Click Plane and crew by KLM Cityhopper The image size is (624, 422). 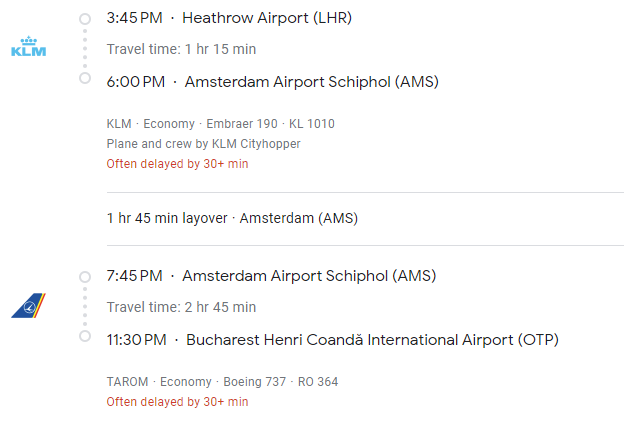tap(203, 144)
